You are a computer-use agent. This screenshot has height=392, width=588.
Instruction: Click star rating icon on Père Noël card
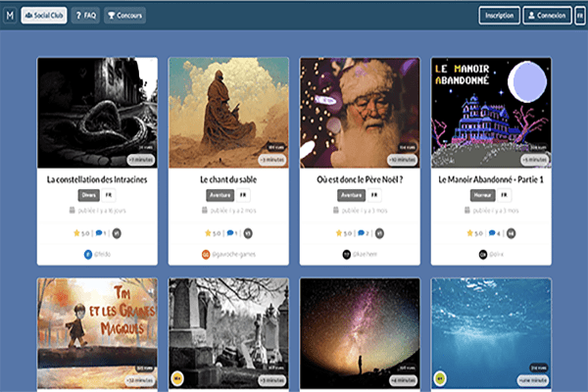coord(339,233)
